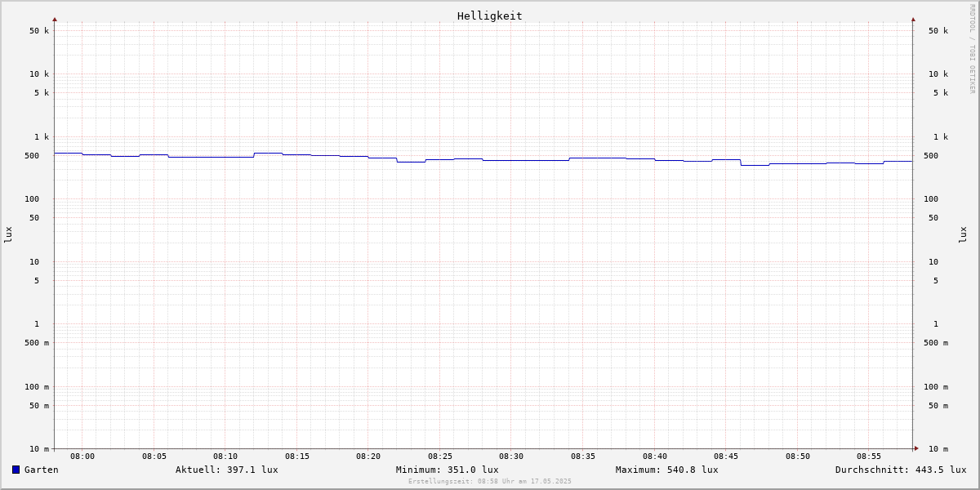
Task: Click the lux unit label on right axis
Action: click(963, 235)
